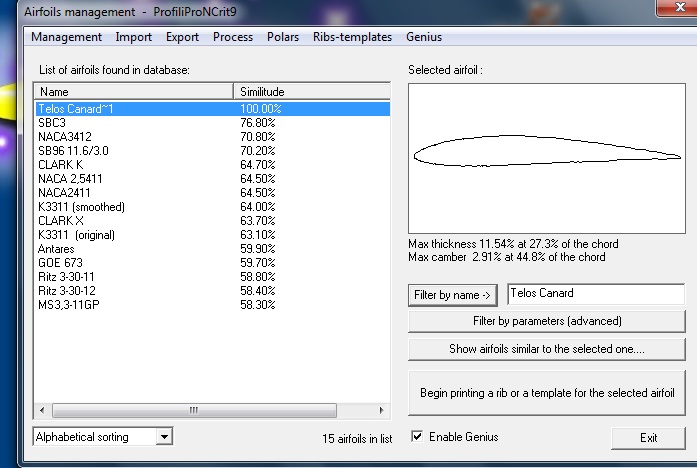Select the CLARK K airfoil row
697x468 pixels.
coord(60,164)
